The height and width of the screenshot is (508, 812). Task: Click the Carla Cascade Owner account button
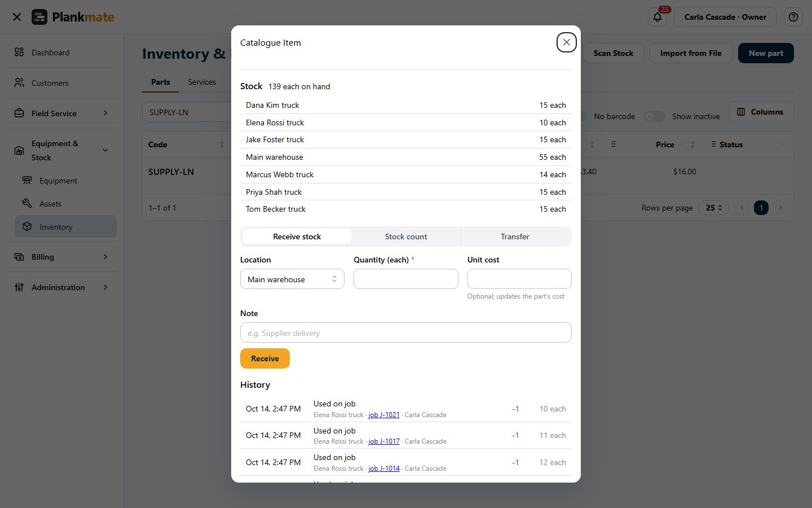tap(725, 17)
